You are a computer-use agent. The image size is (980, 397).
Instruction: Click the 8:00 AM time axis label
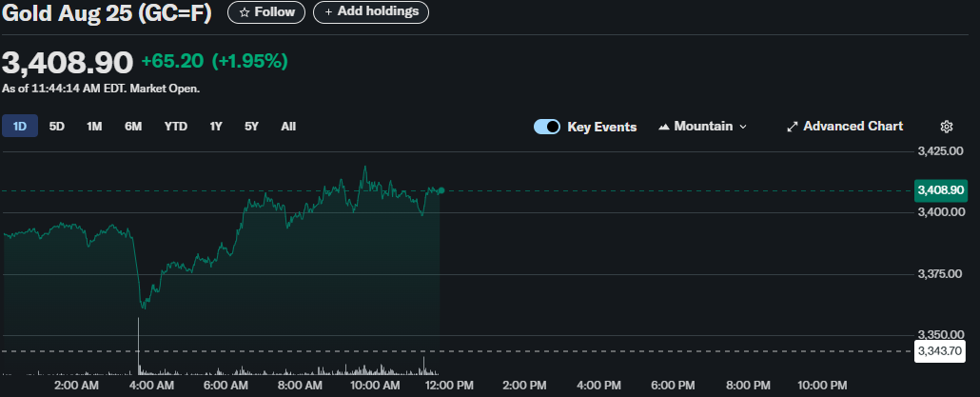point(302,386)
